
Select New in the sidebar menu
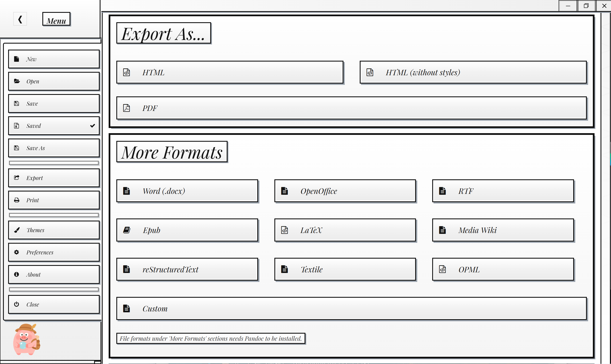point(54,59)
